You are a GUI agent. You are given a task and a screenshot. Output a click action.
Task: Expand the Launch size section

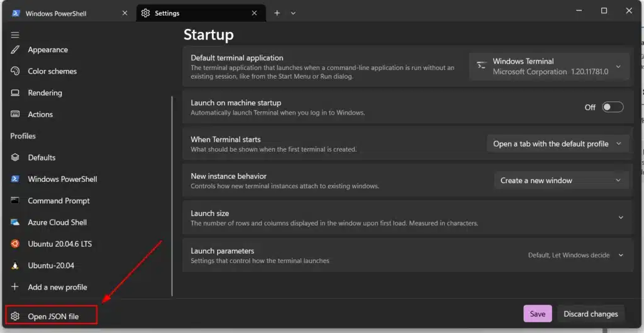[x=620, y=217]
